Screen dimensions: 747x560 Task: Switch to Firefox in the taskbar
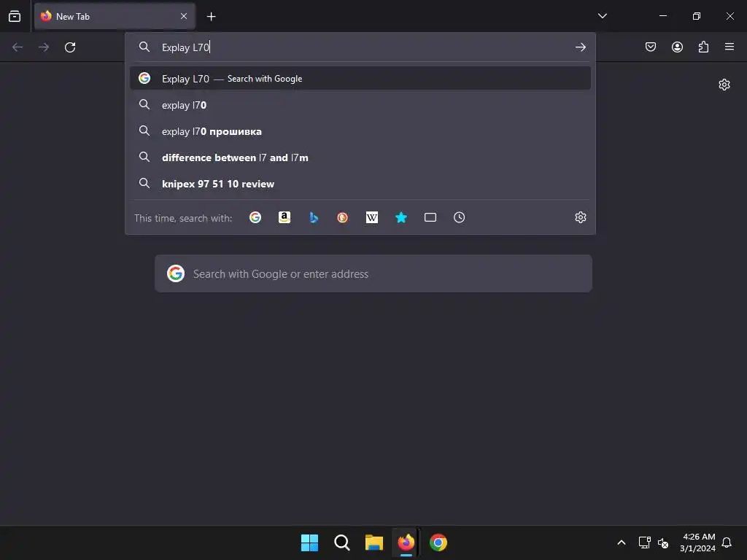(x=406, y=542)
